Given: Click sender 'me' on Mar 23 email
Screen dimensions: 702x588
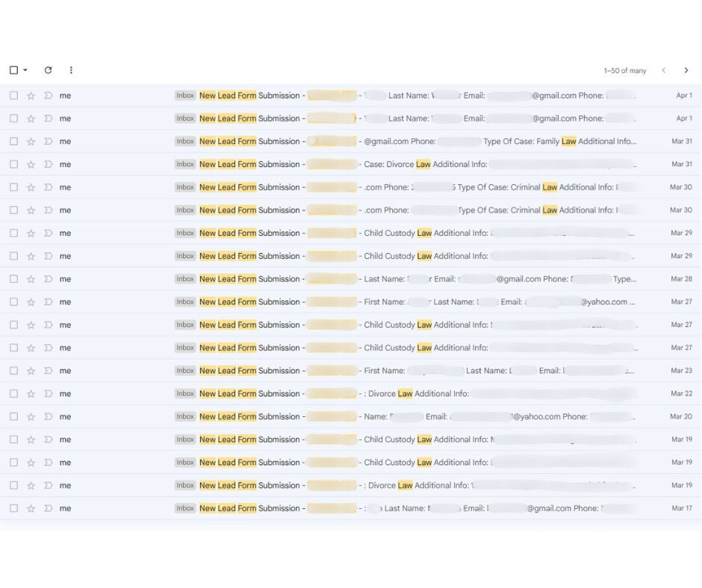Looking at the screenshot, I should pos(66,371).
